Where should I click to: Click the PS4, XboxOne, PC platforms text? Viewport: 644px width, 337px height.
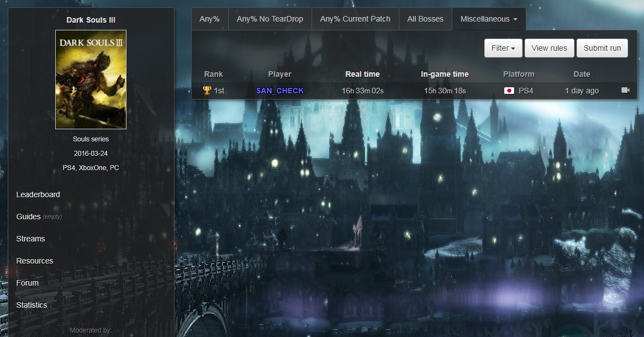coord(91,168)
